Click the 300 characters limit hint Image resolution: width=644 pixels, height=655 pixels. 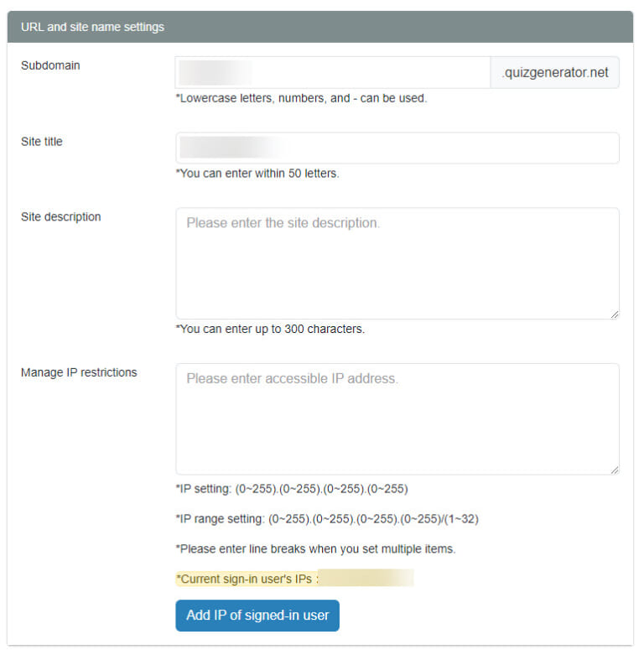tap(270, 329)
